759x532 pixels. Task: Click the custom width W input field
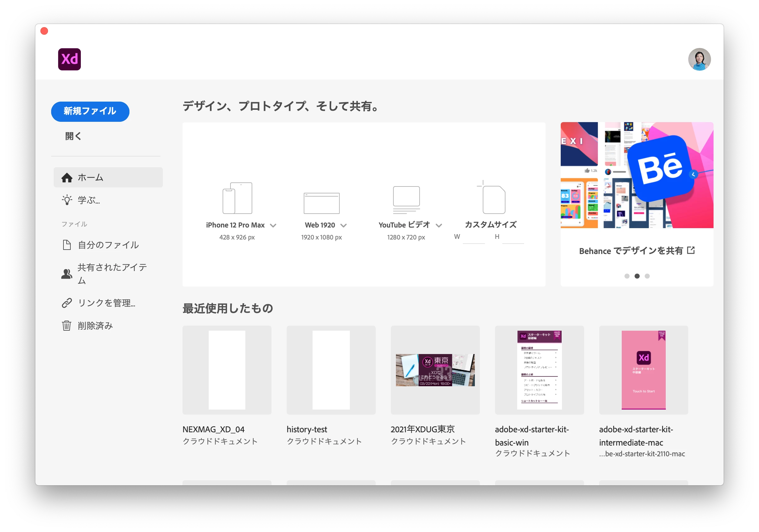(473, 238)
